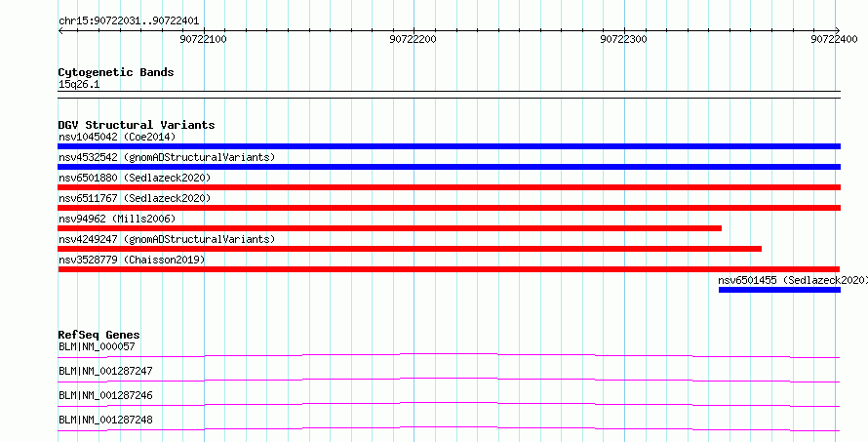Click the red bar for nsv3528779
Screen dimensions: 868x442
pyautogui.click(x=449, y=269)
